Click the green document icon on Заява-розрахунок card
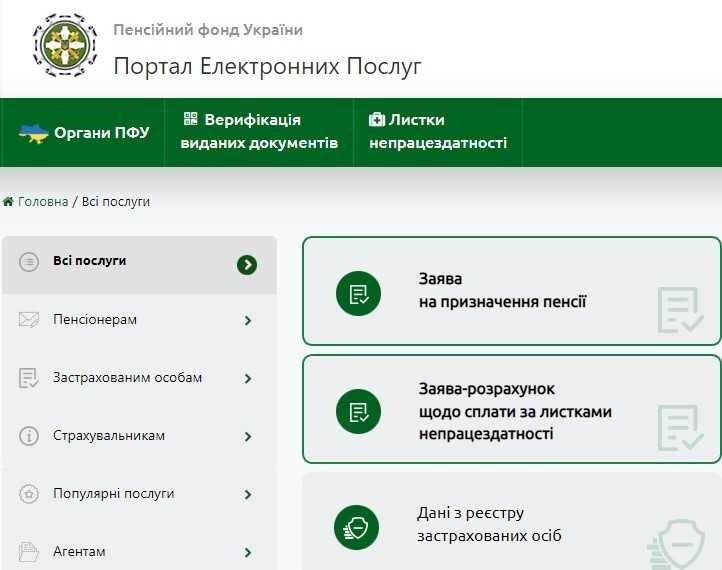Screen dimensions: 722x570 click(x=358, y=411)
